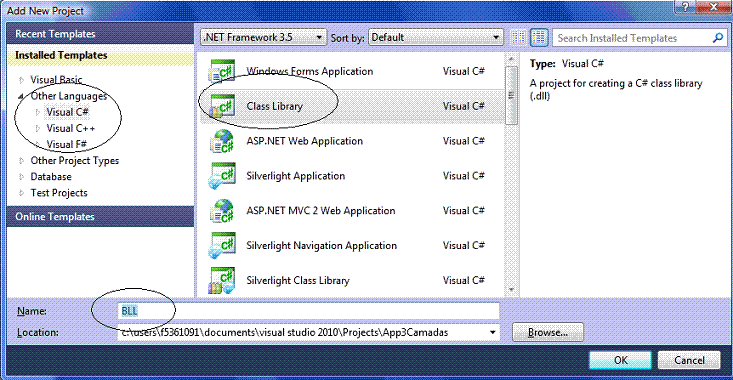Click the search magnifier icon
The width and height of the screenshot is (733, 380).
pos(718,38)
